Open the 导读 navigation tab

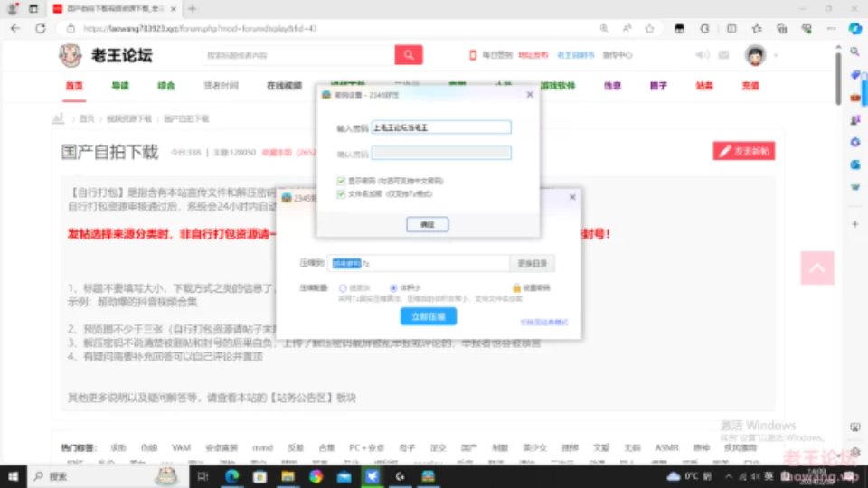coord(120,86)
